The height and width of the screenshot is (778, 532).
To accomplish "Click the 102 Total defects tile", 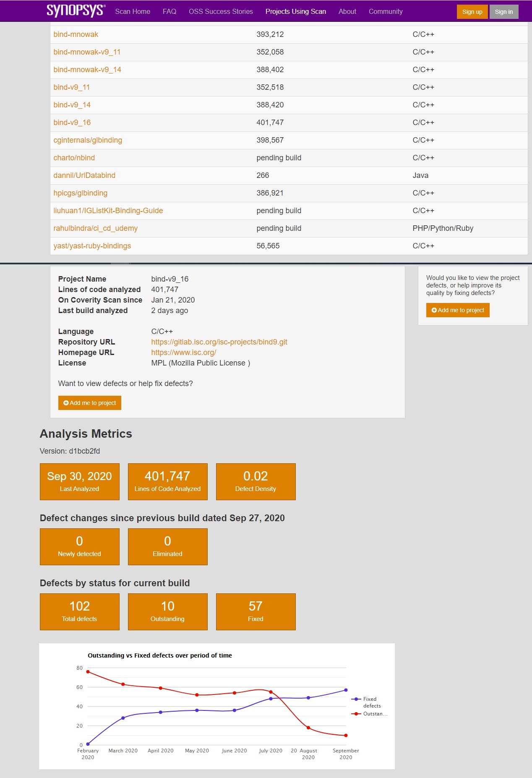I will (80, 612).
